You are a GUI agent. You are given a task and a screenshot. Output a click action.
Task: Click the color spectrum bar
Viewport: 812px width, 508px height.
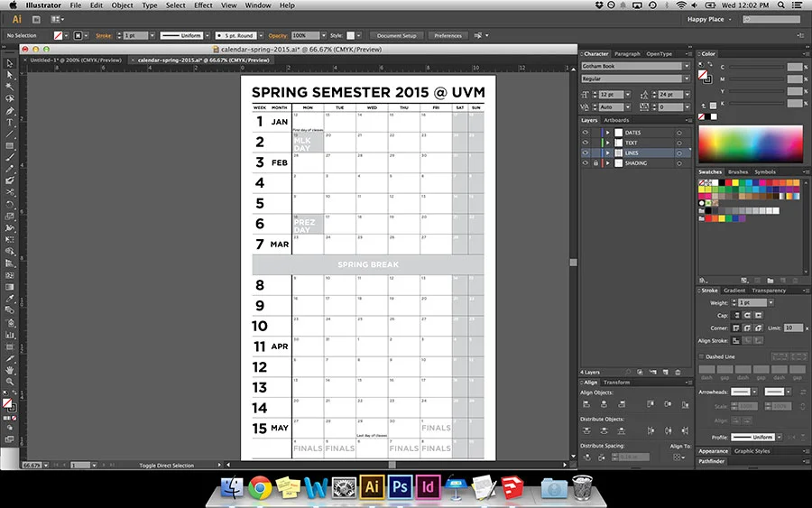pyautogui.click(x=751, y=144)
